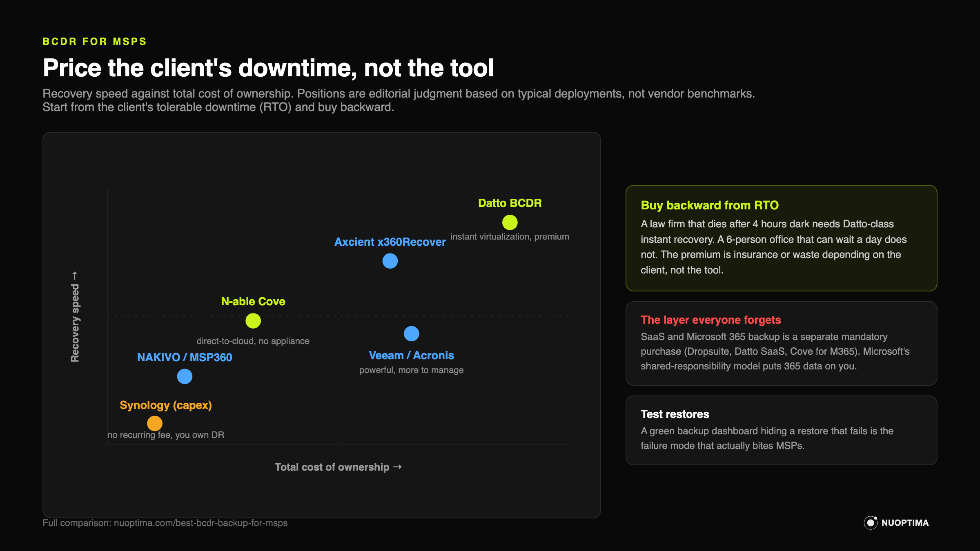
Task: Select the "Buy backward from RTO" heading
Action: 710,205
